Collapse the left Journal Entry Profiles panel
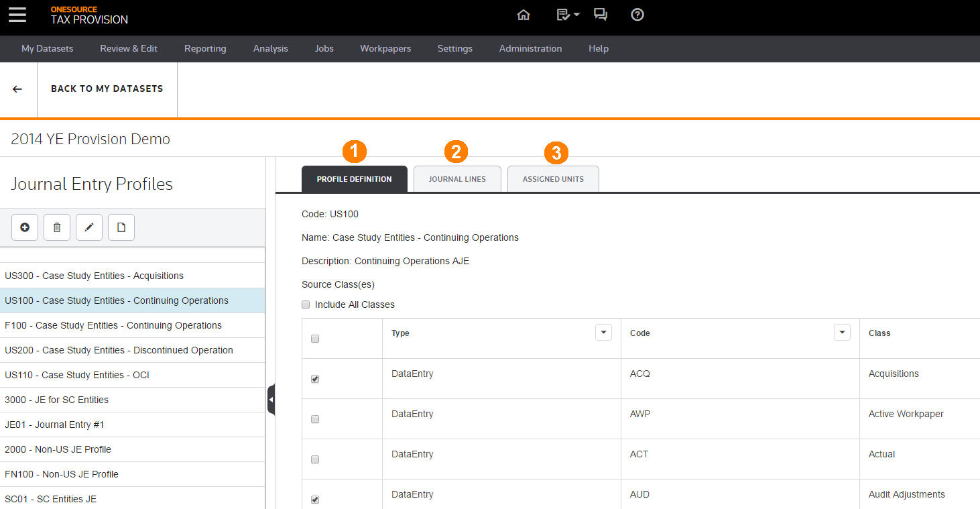 [x=271, y=400]
